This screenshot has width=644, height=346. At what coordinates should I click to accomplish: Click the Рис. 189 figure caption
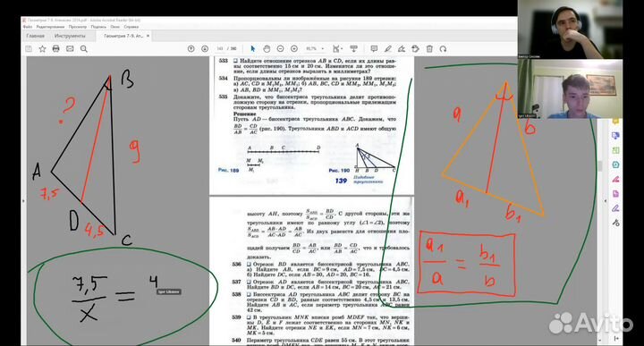(228, 170)
